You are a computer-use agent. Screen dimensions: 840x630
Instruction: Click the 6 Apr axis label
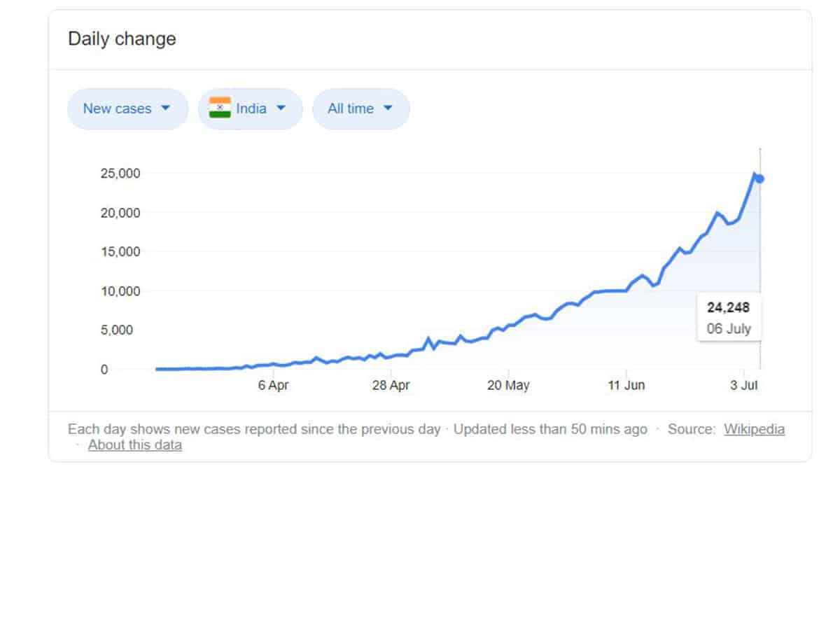pyautogui.click(x=273, y=385)
